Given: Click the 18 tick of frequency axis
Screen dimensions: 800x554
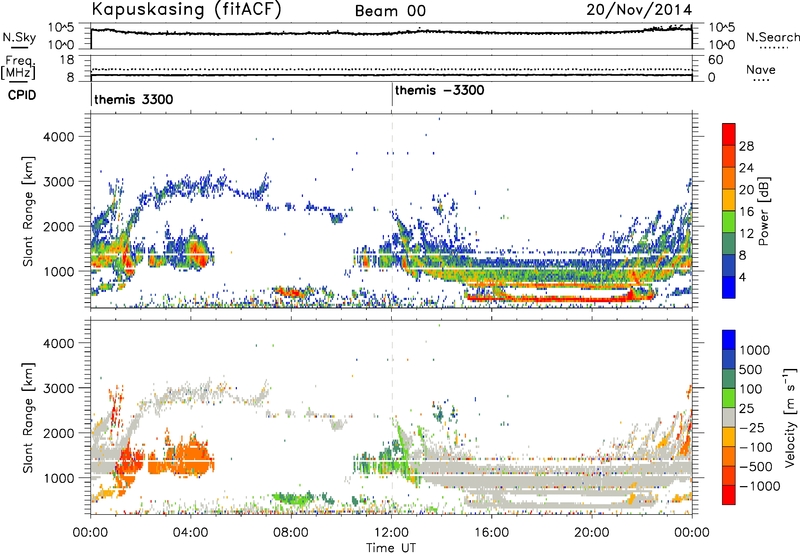Looking at the screenshot, I should [x=66, y=60].
